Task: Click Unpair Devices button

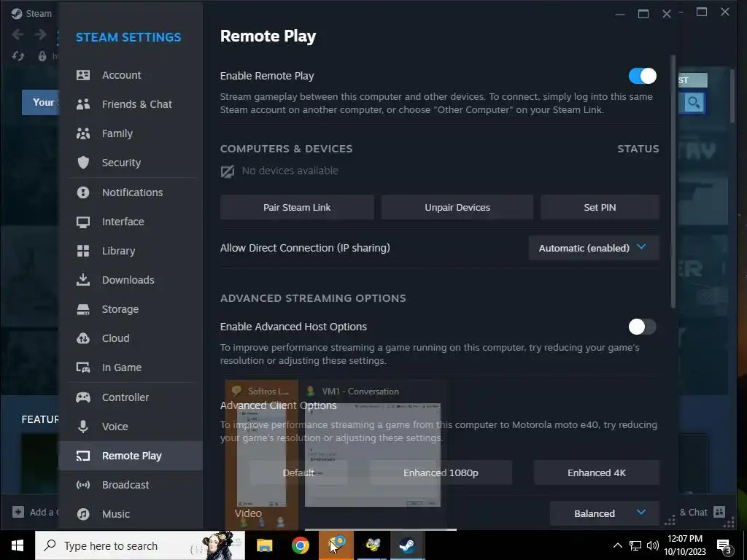Action: point(457,207)
